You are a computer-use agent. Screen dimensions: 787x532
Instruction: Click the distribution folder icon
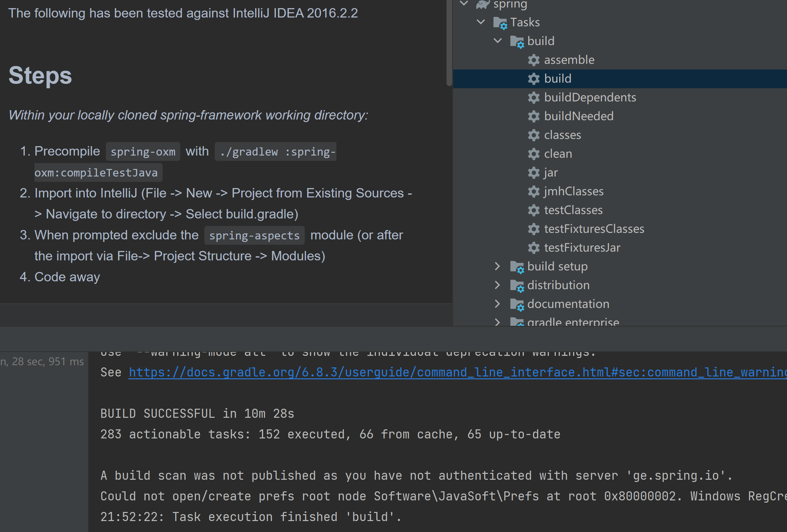pos(517,286)
